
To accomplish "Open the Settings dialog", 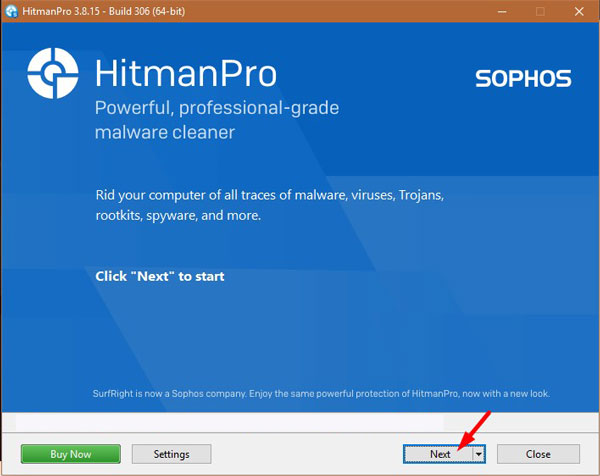I will pyautogui.click(x=171, y=454).
